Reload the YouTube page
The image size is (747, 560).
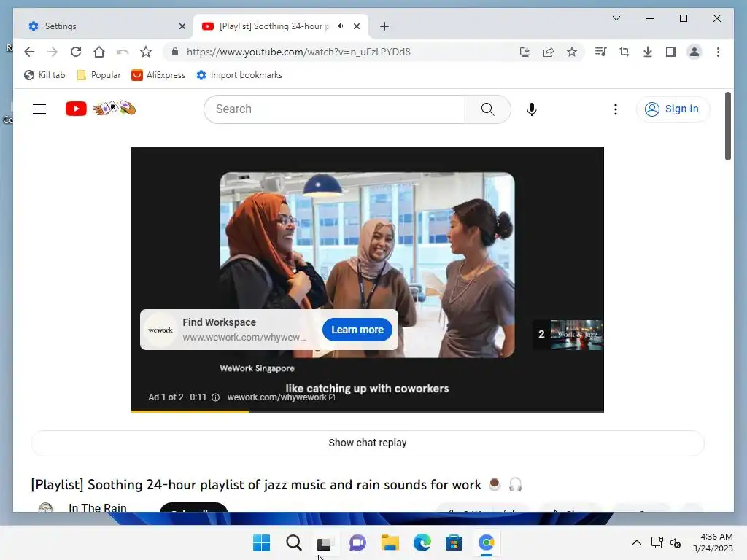(x=76, y=52)
